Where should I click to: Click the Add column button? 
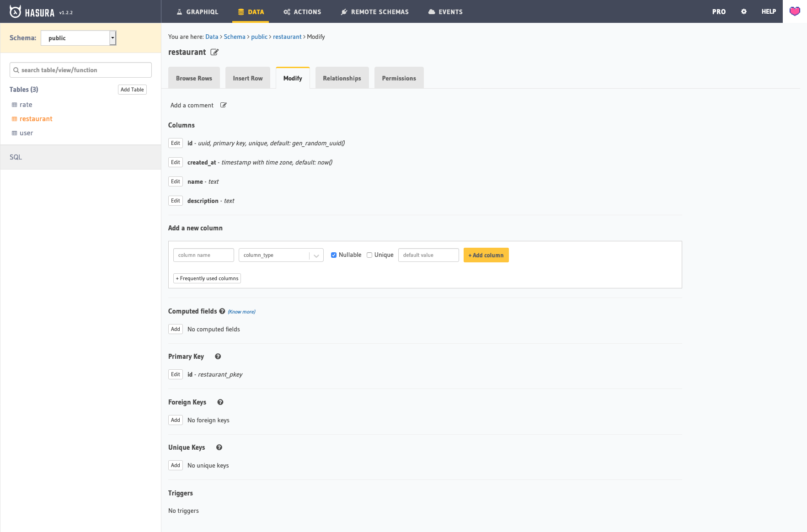pyautogui.click(x=486, y=255)
